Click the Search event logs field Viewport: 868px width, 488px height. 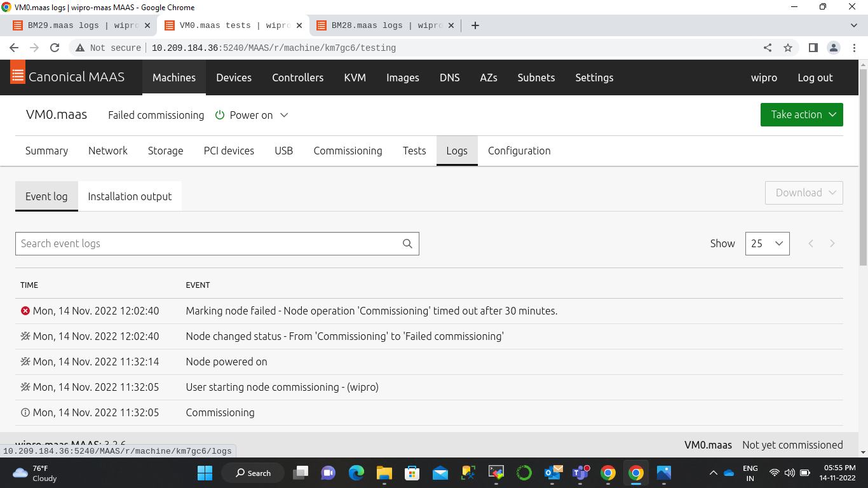tap(217, 243)
